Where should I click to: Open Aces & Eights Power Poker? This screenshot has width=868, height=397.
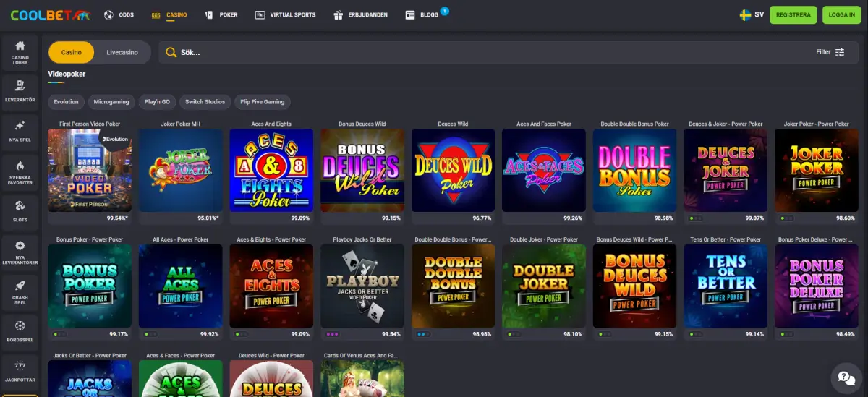[x=271, y=286]
